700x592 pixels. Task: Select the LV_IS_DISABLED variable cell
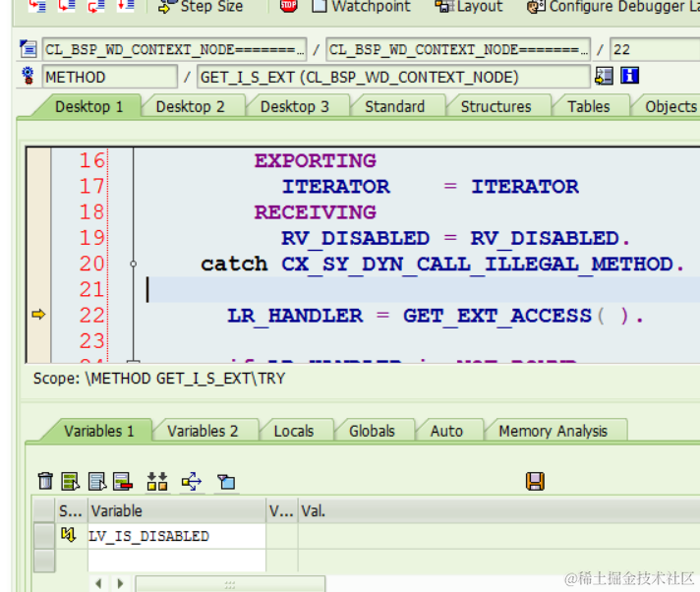pyautogui.click(x=177, y=536)
